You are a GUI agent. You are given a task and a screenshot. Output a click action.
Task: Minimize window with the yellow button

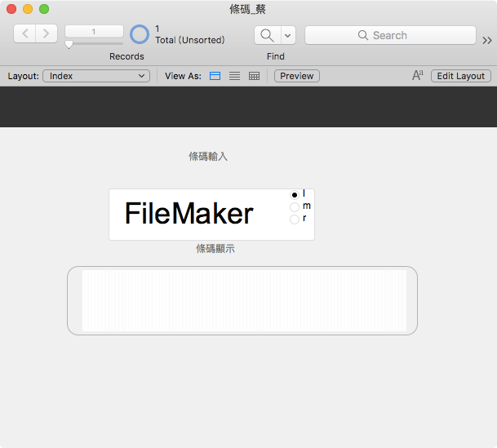[x=28, y=9]
